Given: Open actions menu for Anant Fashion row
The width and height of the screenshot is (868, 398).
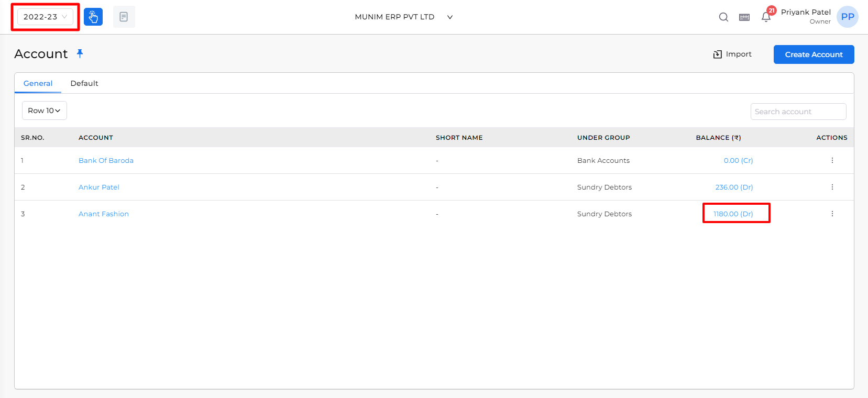Looking at the screenshot, I should pyautogui.click(x=832, y=214).
